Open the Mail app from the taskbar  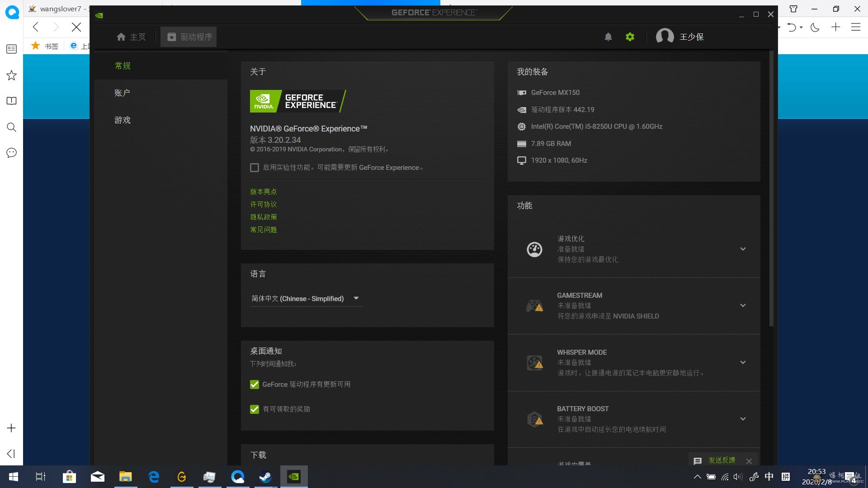tap(97, 477)
